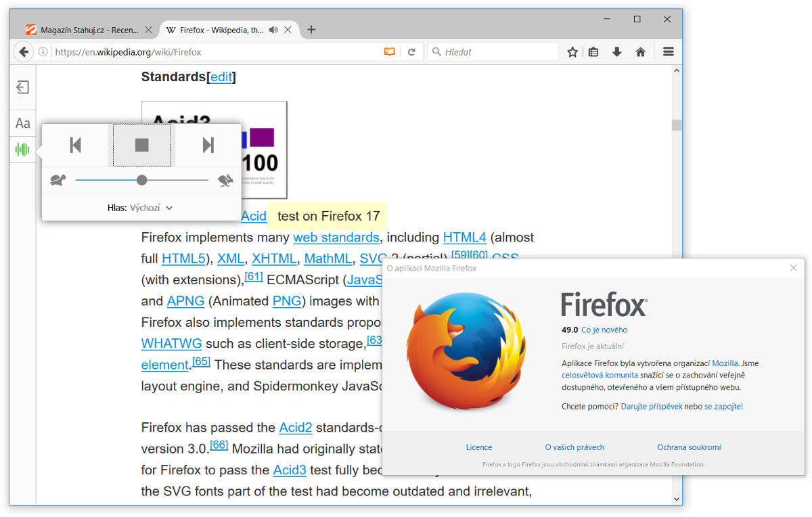Bookmark this page with the star icon
The image size is (812, 517).
click(572, 52)
